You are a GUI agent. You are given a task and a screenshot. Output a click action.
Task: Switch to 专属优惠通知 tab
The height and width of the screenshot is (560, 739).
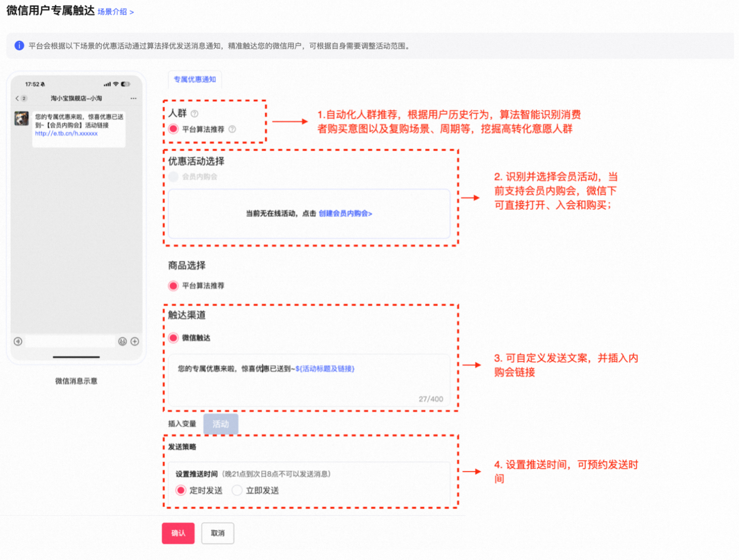[194, 80]
